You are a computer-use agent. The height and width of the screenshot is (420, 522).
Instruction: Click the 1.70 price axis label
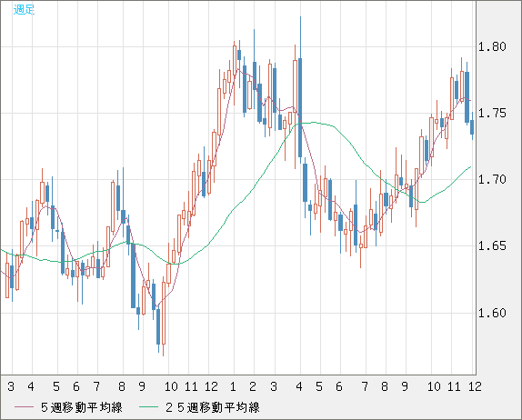point(492,180)
